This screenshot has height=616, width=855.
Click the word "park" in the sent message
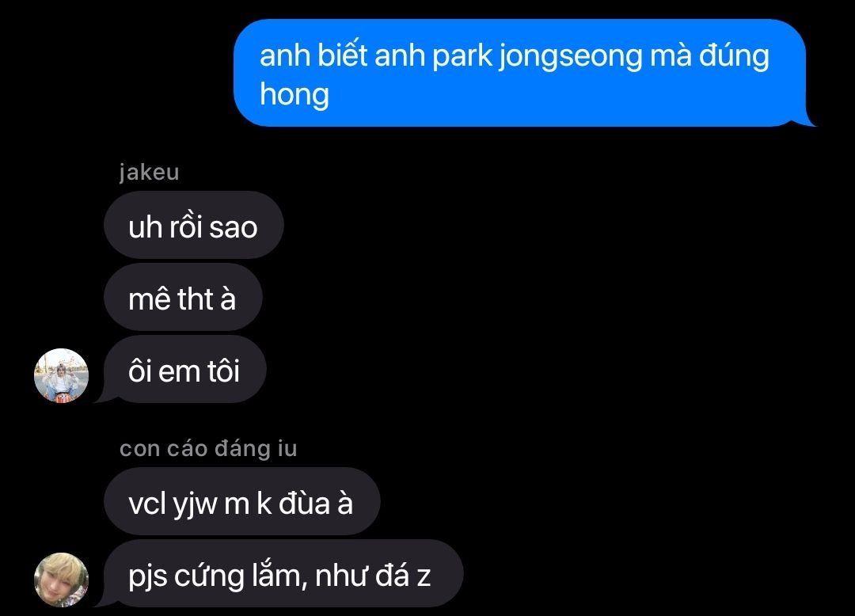tap(462, 57)
